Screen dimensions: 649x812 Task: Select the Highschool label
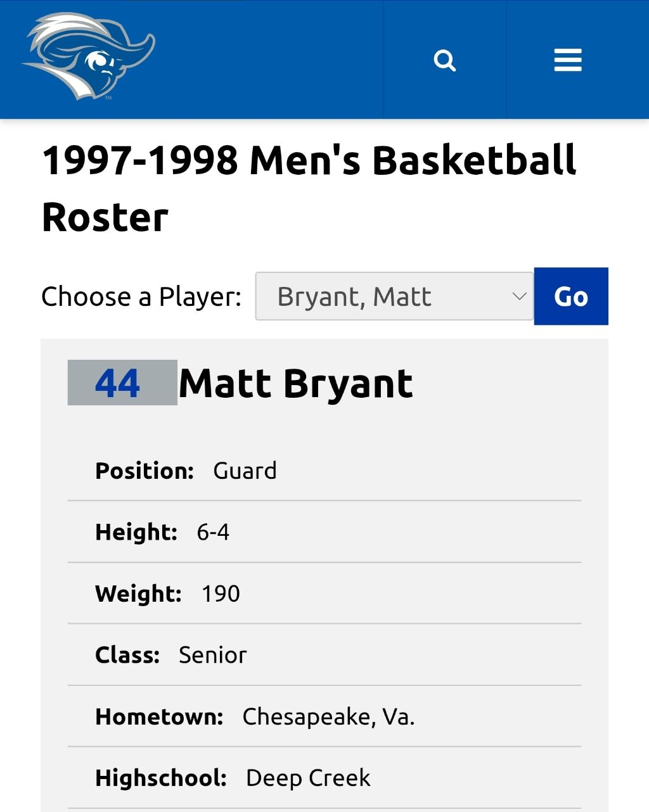tap(161, 778)
